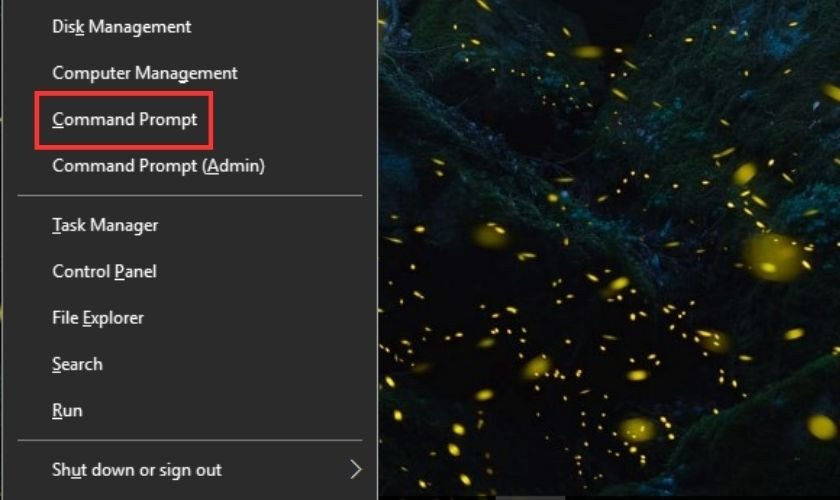Click the word "Disk" in Disk Management
Image resolution: width=840 pixels, height=500 pixels.
tap(68, 27)
